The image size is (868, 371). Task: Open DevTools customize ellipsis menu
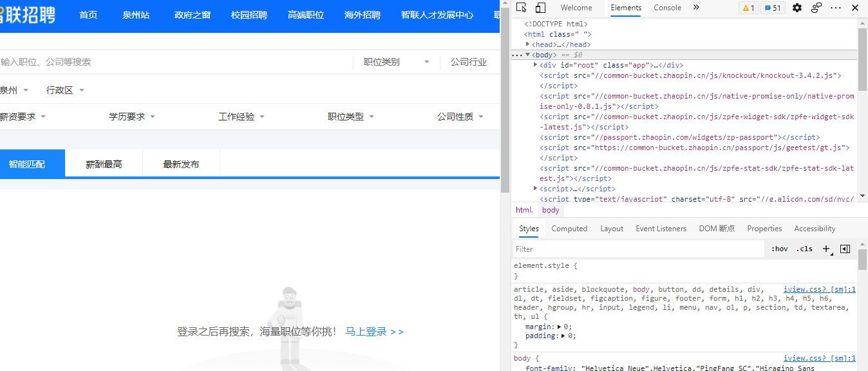[x=836, y=8]
